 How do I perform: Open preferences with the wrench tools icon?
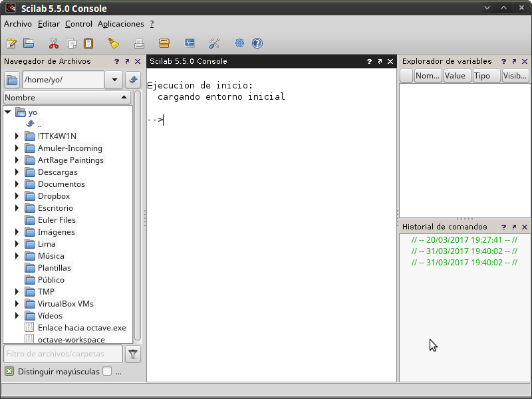(x=214, y=44)
